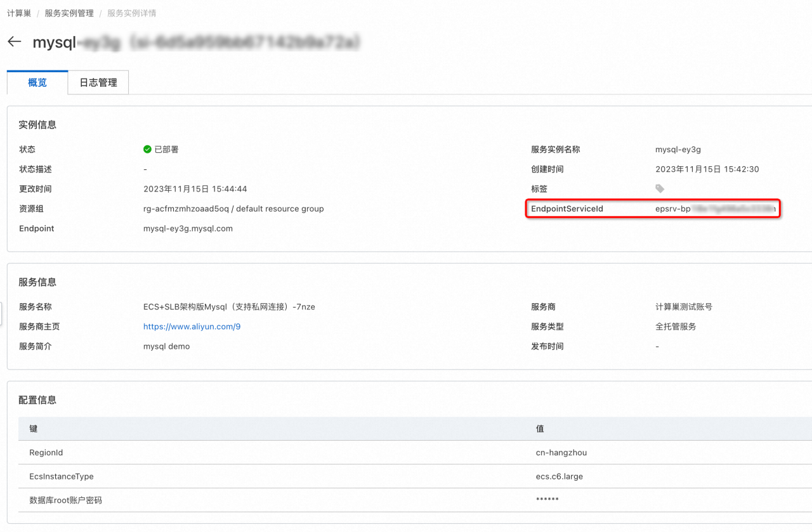812x532 pixels.
Task: Select the EcsInstanceType row key
Action: click(x=61, y=476)
